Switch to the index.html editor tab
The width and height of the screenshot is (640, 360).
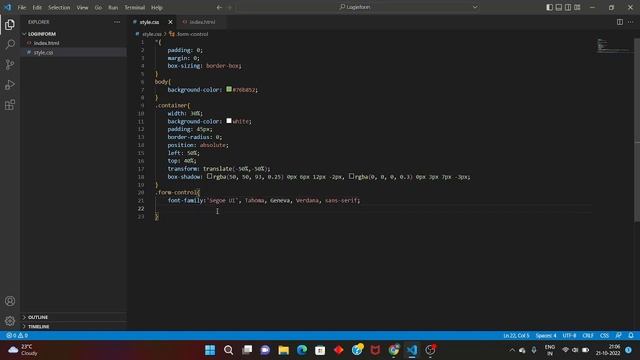[202, 22]
